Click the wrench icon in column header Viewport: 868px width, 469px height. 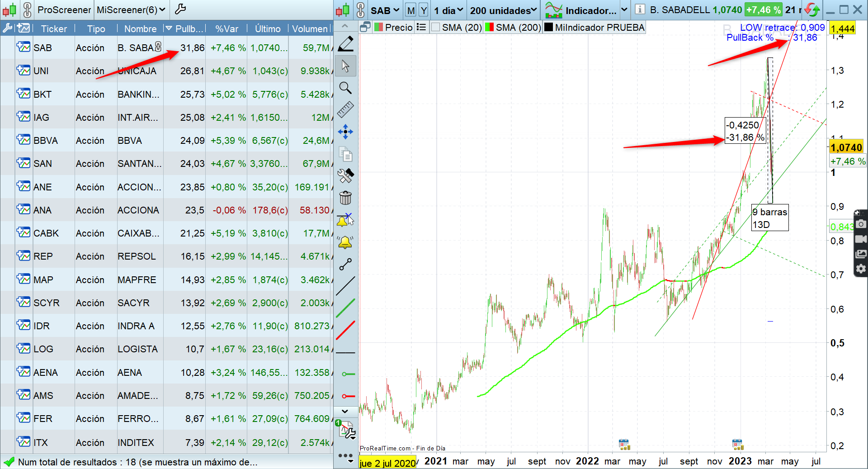7,28
